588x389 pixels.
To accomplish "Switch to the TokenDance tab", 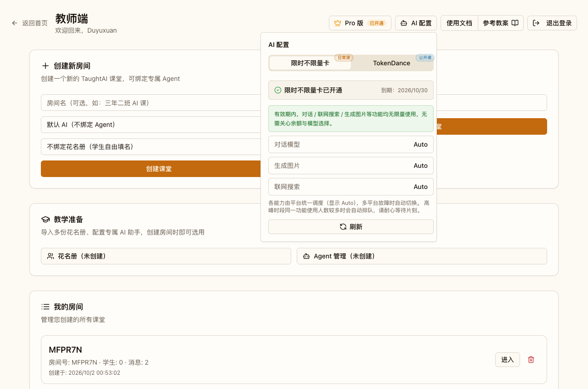I will [x=391, y=63].
